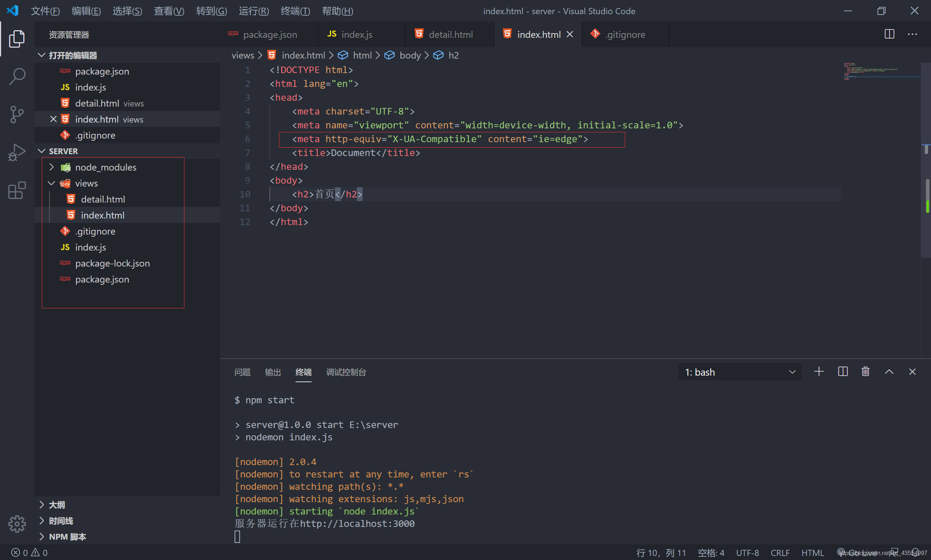Open the 文件(F) menu
The width and height of the screenshot is (931, 560).
[45, 11]
